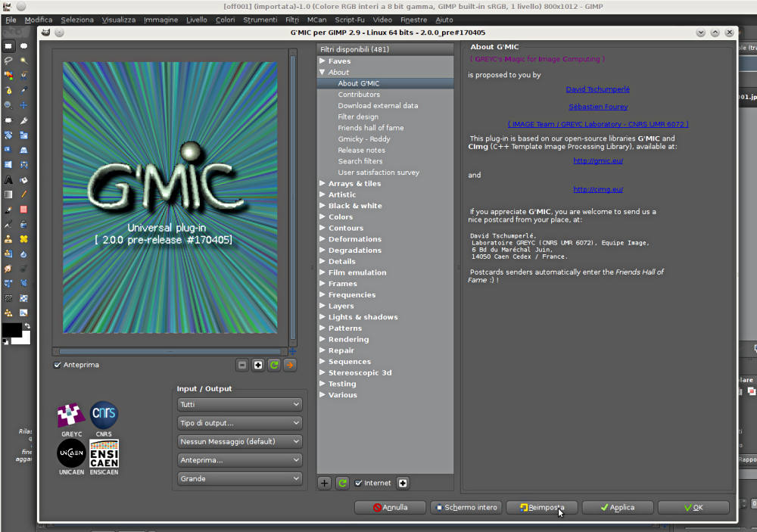Collapse the About filter category
Screen dimensions: 757x532
tap(322, 72)
